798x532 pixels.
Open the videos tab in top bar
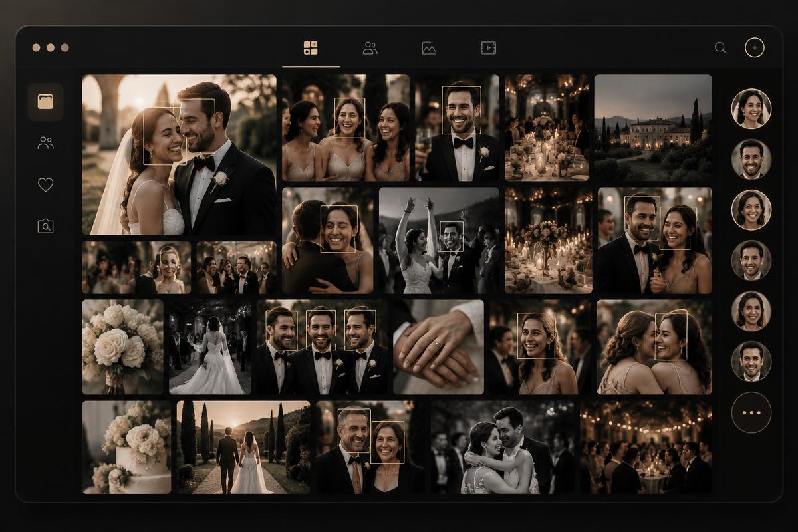pyautogui.click(x=488, y=47)
